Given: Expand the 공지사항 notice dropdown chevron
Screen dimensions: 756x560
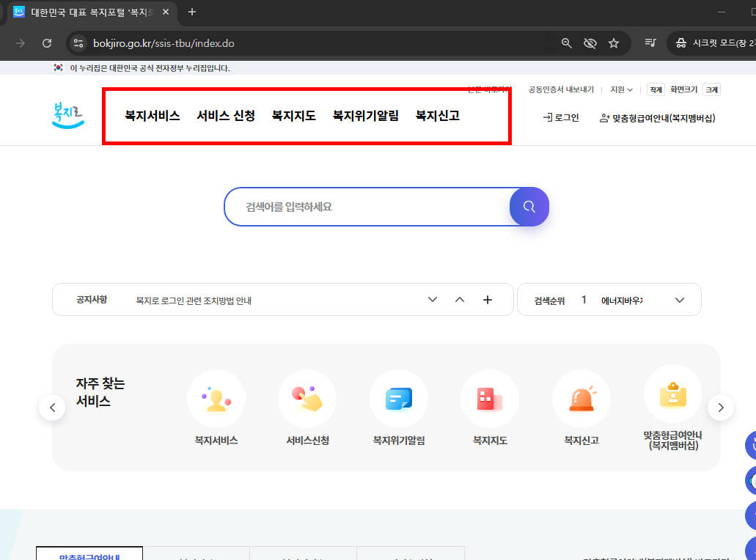Looking at the screenshot, I should [432, 299].
